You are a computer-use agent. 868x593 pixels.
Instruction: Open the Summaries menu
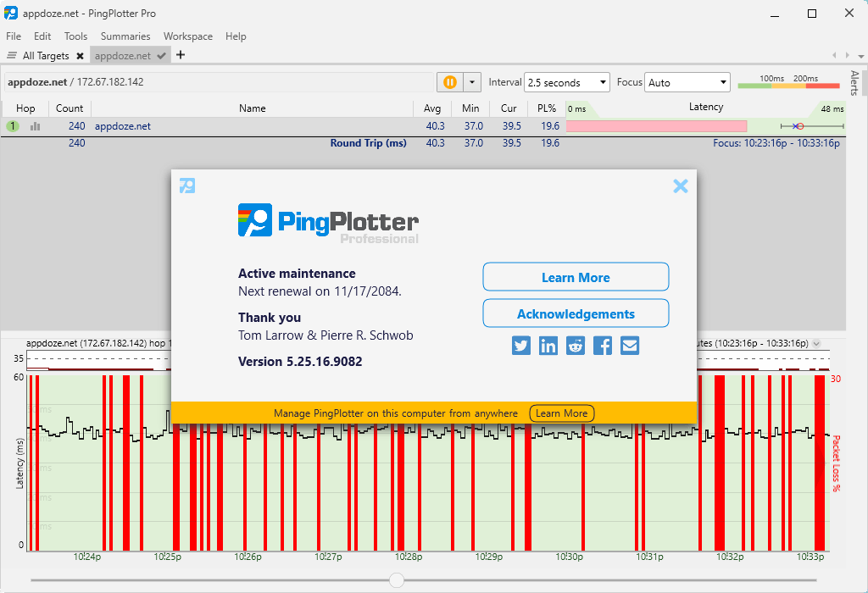[125, 36]
